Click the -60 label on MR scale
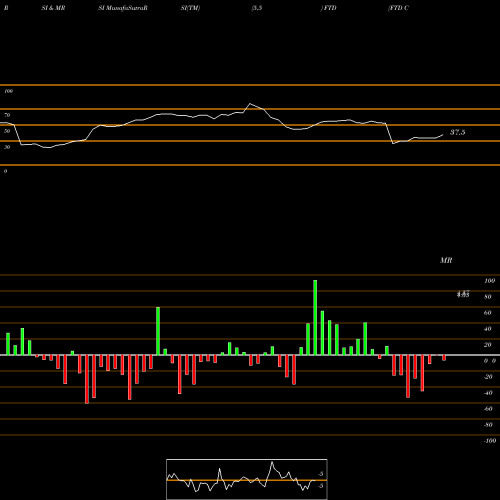The height and width of the screenshot is (500, 500). coord(488,409)
